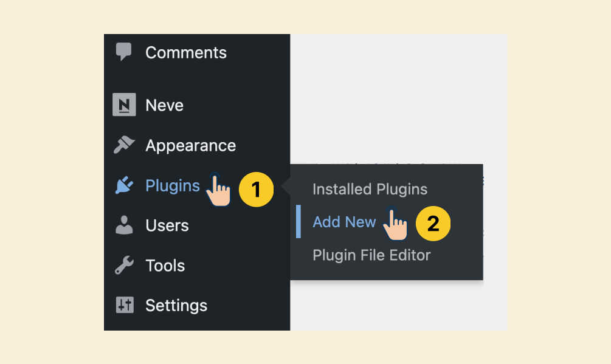This screenshot has height=364, width=611.
Task: Click the yellow step 1 badge
Action: 256,189
